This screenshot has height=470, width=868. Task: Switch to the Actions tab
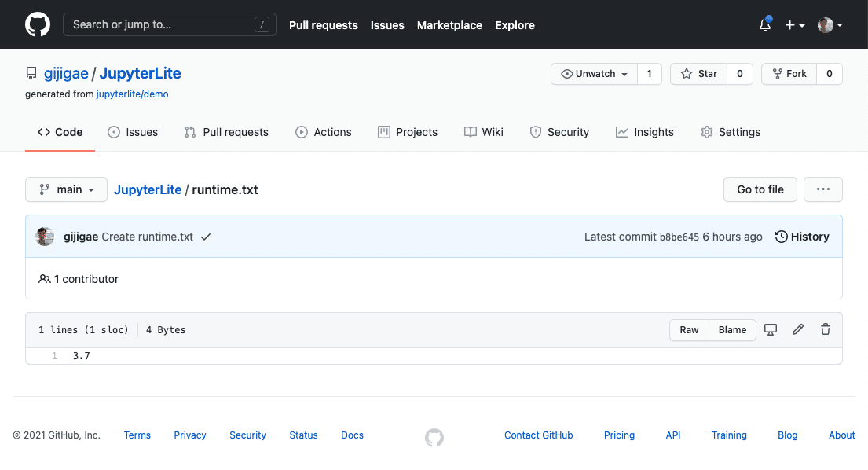pos(324,132)
